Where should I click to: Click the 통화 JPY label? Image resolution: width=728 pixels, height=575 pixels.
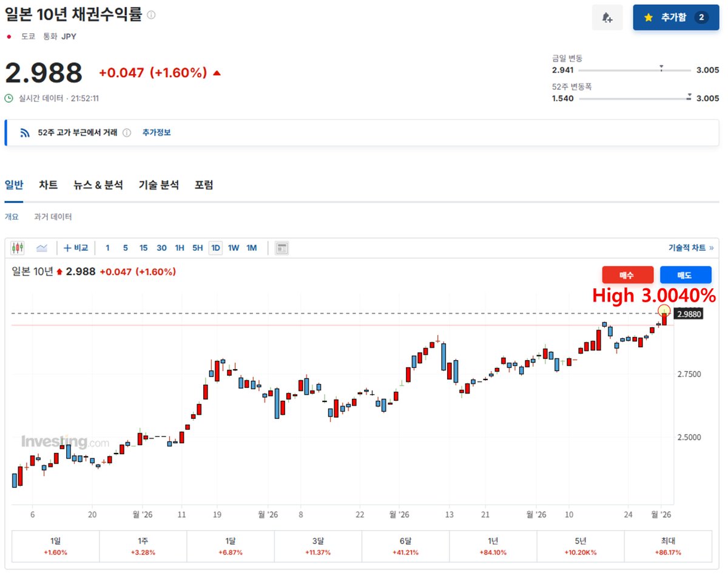[x=59, y=36]
